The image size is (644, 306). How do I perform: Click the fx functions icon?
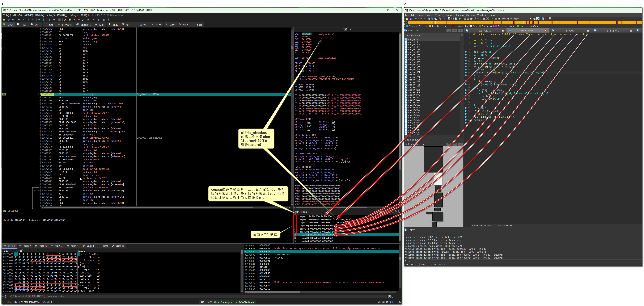click(84, 20)
